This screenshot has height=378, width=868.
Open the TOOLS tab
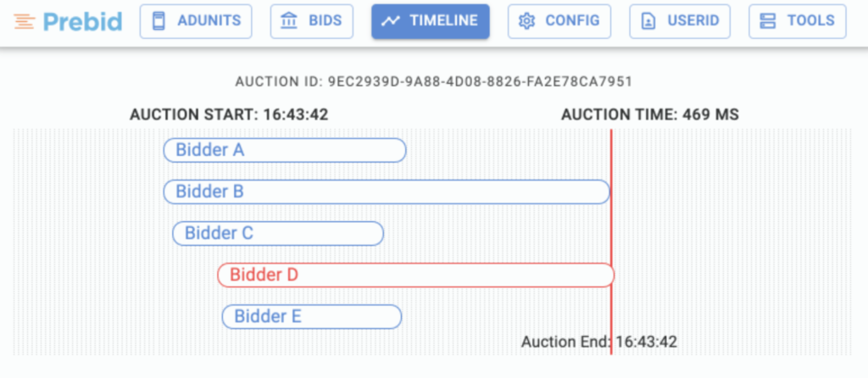[x=810, y=21]
